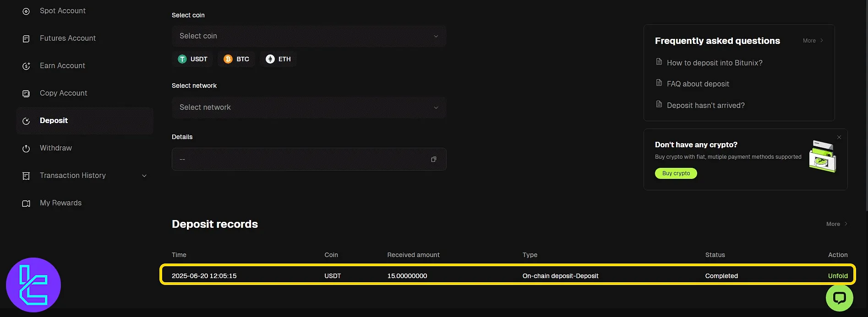Open Transaction History menu label
The height and width of the screenshot is (317, 868).
click(x=73, y=176)
